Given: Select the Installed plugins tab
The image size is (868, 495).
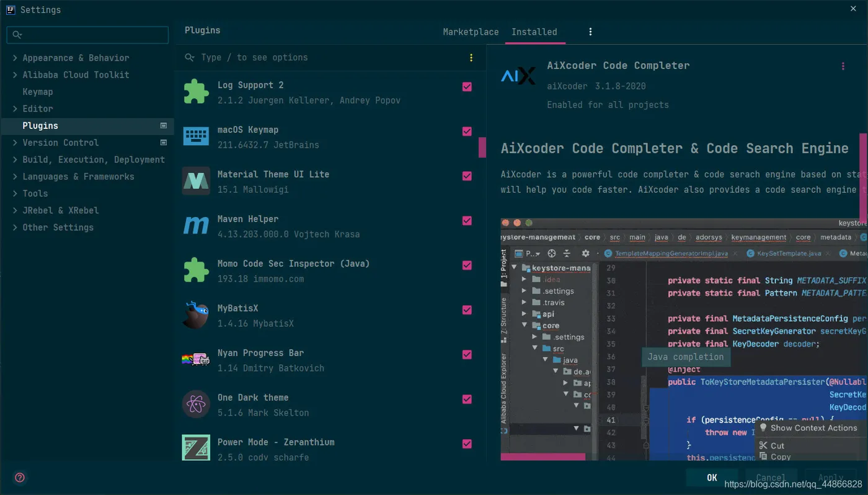Looking at the screenshot, I should point(534,32).
